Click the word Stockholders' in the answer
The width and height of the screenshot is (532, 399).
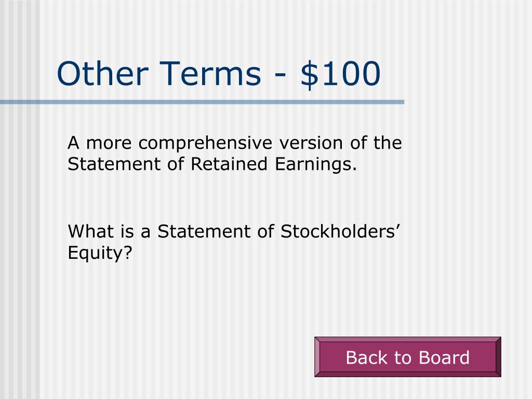point(340,231)
